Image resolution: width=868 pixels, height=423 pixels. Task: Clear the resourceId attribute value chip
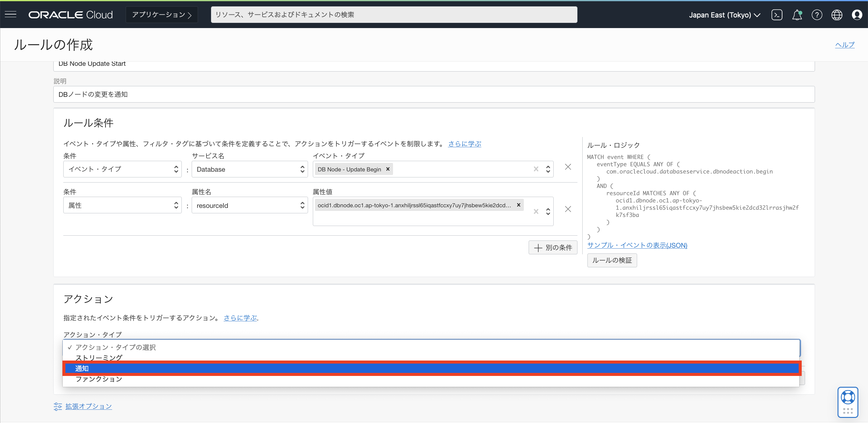coord(519,205)
